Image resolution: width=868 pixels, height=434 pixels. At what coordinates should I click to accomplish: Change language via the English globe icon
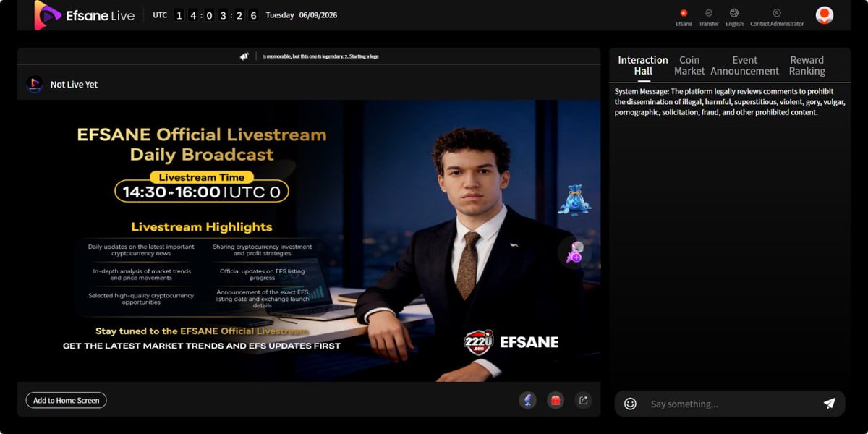[734, 12]
